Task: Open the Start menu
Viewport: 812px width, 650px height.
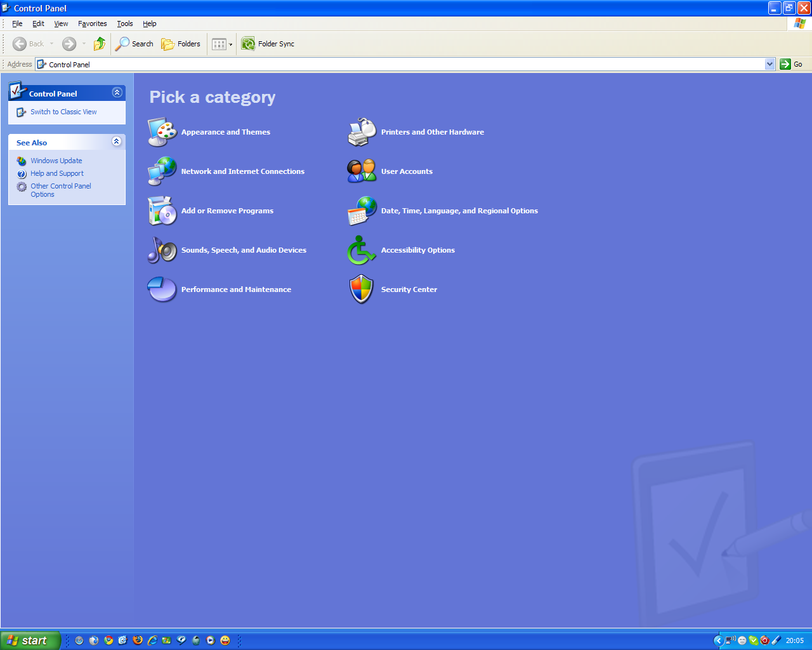Action: [x=30, y=640]
